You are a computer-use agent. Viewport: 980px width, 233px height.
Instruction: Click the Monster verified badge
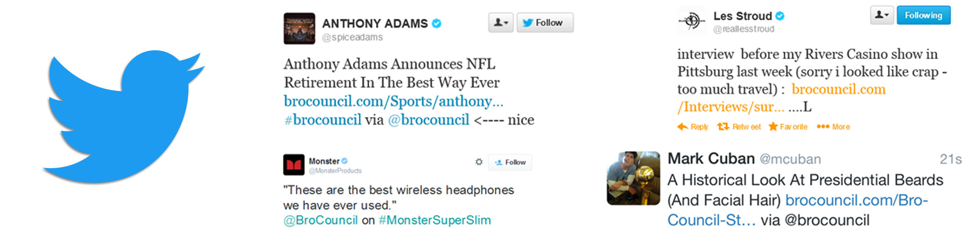pos(344,161)
